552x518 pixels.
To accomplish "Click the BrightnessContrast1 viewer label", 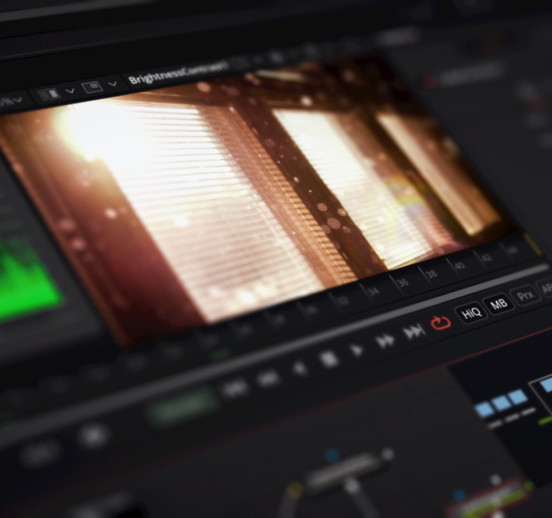I will pyautogui.click(x=178, y=73).
